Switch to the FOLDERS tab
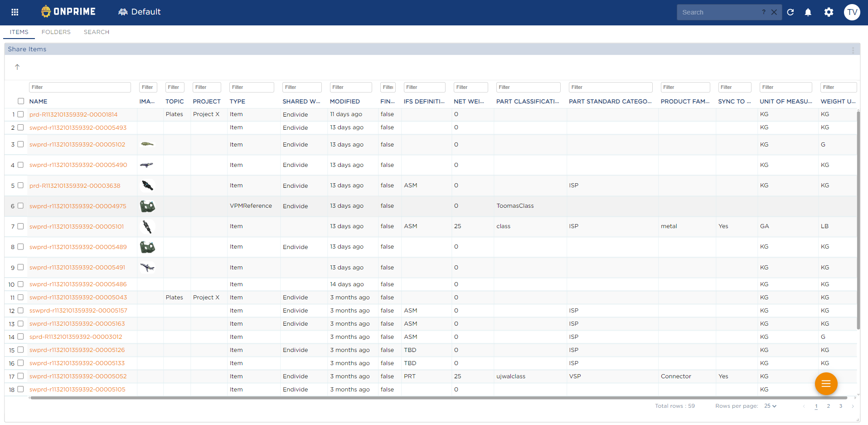 56,32
